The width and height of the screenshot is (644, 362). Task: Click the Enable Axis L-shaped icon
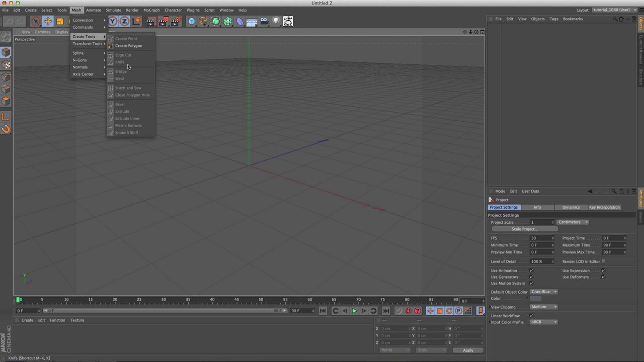[6, 117]
